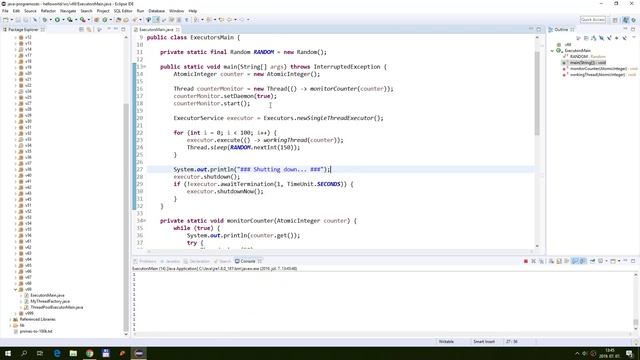This screenshot has width=640, height=360.
Task: Toggle Scroll Lock in Console
Action: [559, 261]
